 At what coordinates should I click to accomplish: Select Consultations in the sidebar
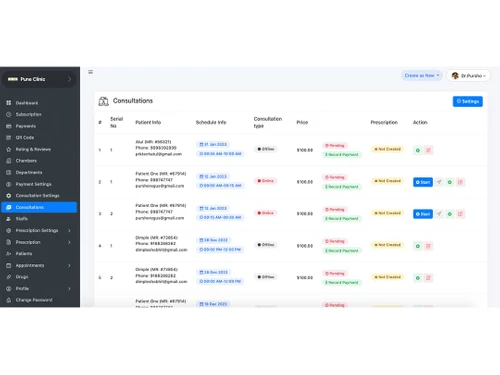point(39,207)
